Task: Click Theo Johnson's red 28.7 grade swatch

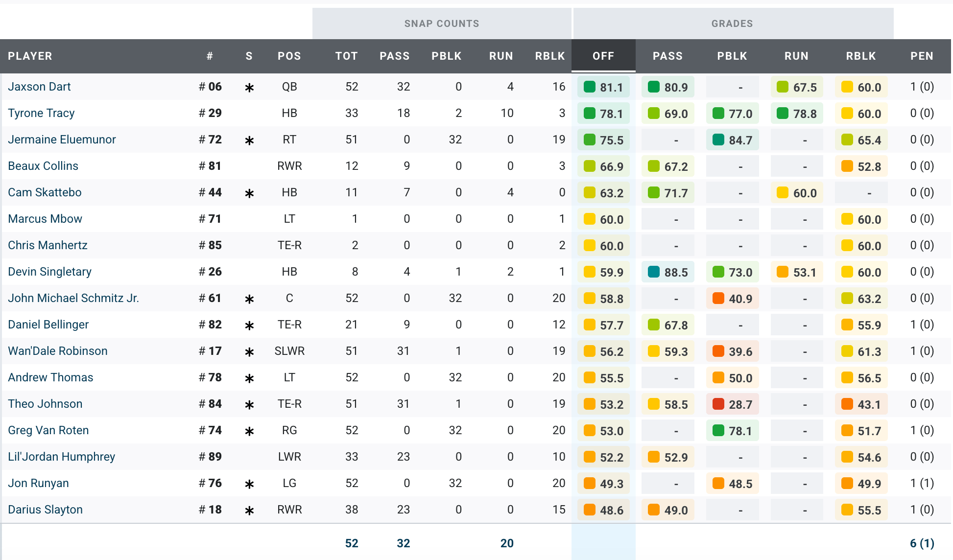Action: tap(718, 404)
